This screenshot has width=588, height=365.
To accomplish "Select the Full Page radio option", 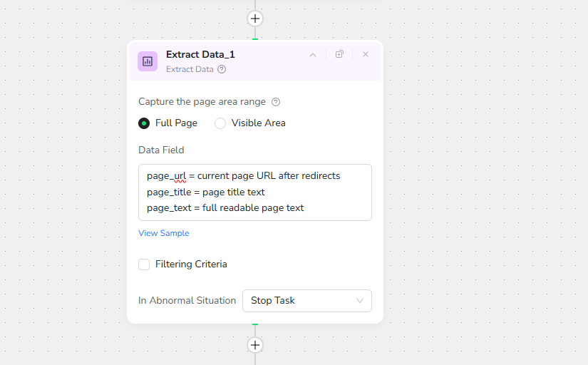I will [x=144, y=123].
